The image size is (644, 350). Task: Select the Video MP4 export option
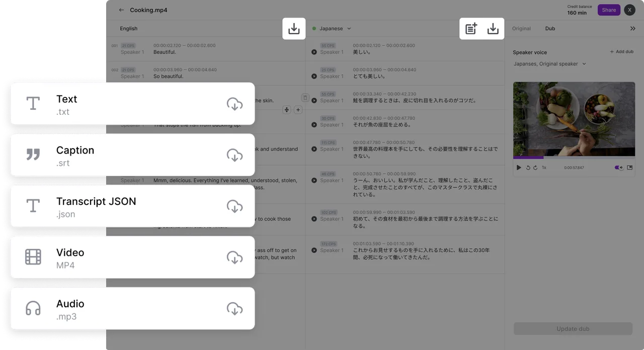click(132, 257)
